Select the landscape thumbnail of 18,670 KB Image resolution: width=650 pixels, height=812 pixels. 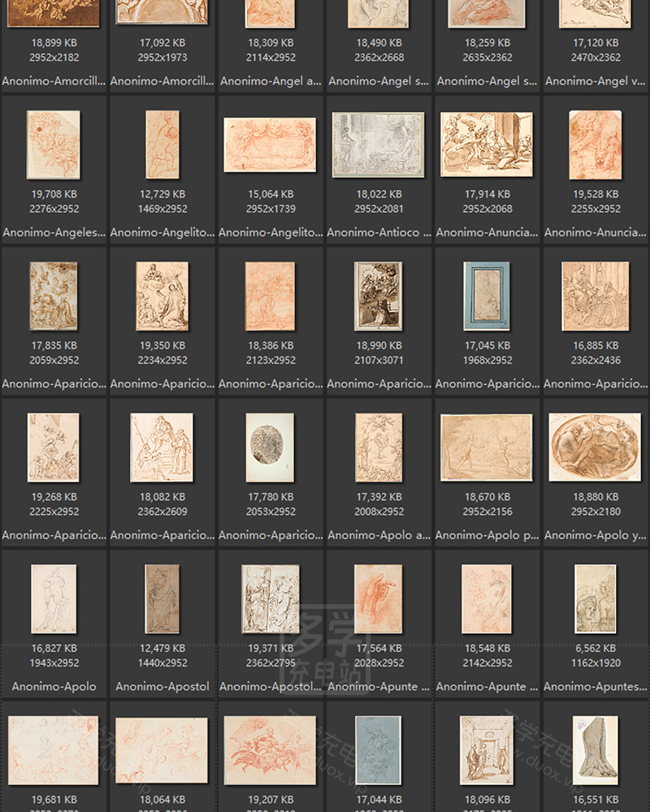(x=487, y=447)
